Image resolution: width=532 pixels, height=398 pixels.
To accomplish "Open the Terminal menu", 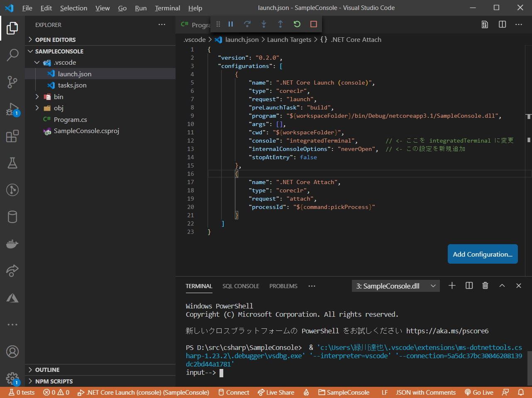I will tap(168, 8).
